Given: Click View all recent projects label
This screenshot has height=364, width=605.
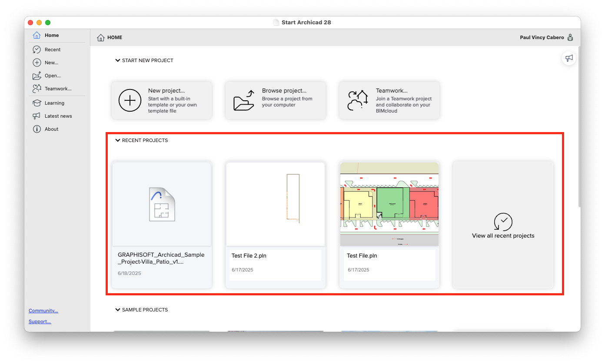Looking at the screenshot, I should tap(503, 236).
